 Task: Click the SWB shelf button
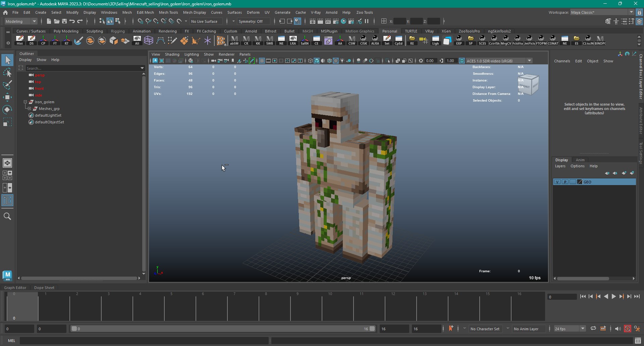tap(270, 40)
